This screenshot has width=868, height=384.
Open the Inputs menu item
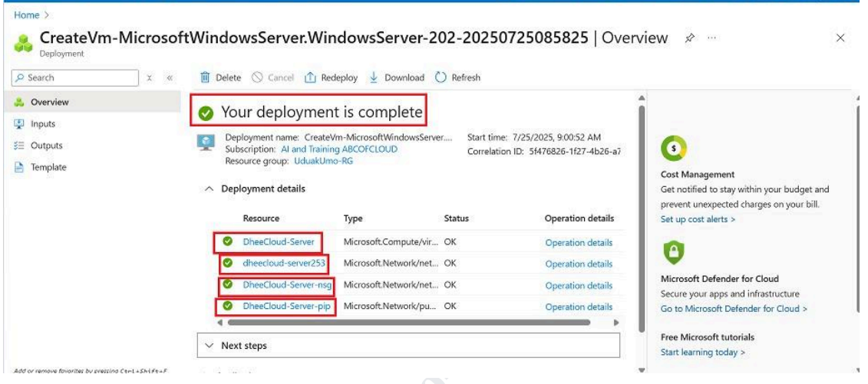[x=42, y=123]
